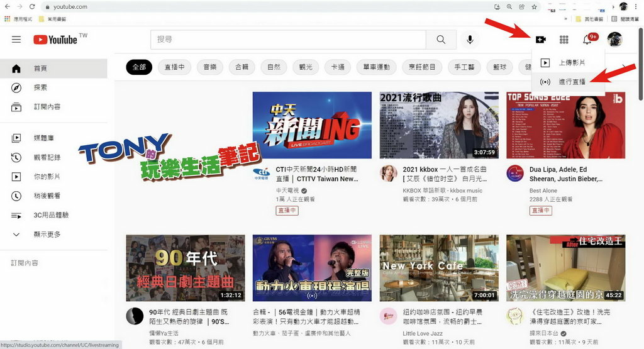This screenshot has height=349, width=644.
Task: Open 應用程式 apps shortcut in bookmarks bar
Action: (x=18, y=19)
